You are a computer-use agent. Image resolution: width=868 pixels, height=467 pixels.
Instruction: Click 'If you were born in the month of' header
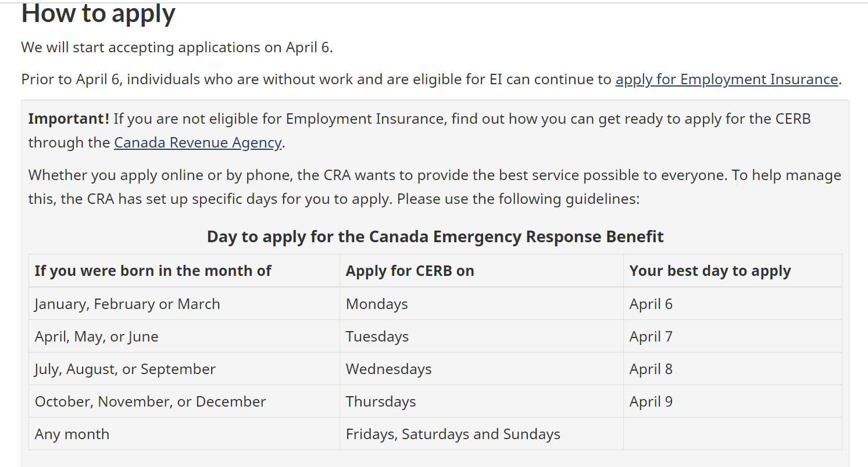pos(153,271)
